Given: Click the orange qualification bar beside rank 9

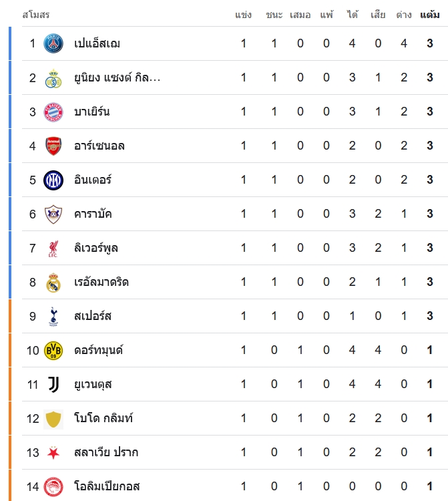Looking at the screenshot, I should point(10,316).
